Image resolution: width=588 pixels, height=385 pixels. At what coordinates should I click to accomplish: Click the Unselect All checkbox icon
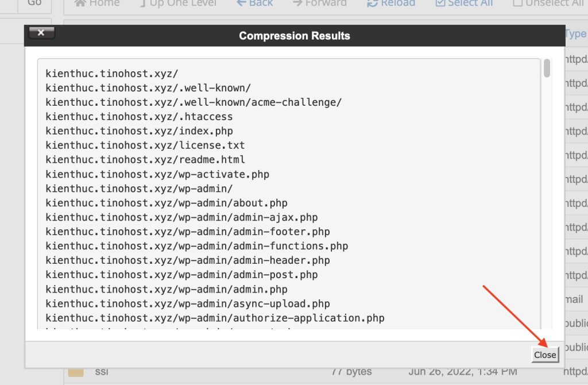click(x=517, y=3)
